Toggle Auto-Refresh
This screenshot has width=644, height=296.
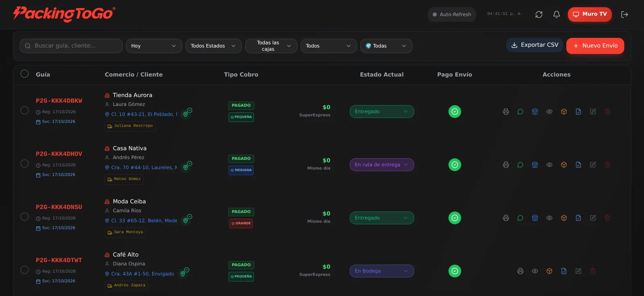click(x=452, y=14)
